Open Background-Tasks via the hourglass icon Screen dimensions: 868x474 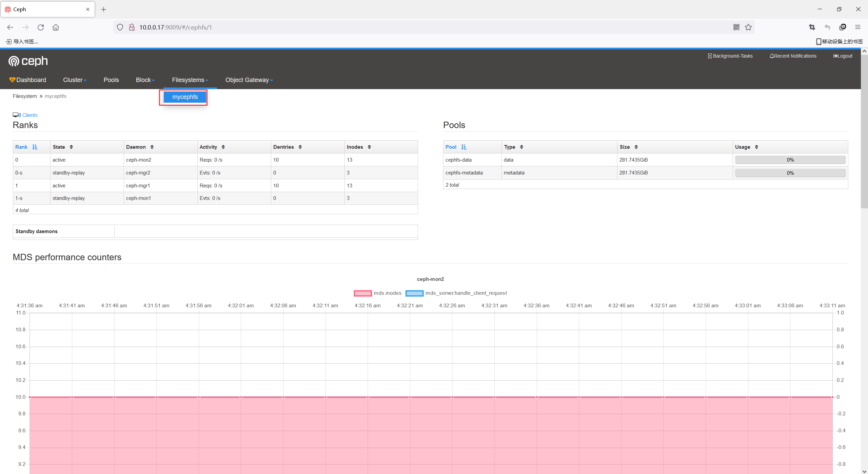click(730, 56)
